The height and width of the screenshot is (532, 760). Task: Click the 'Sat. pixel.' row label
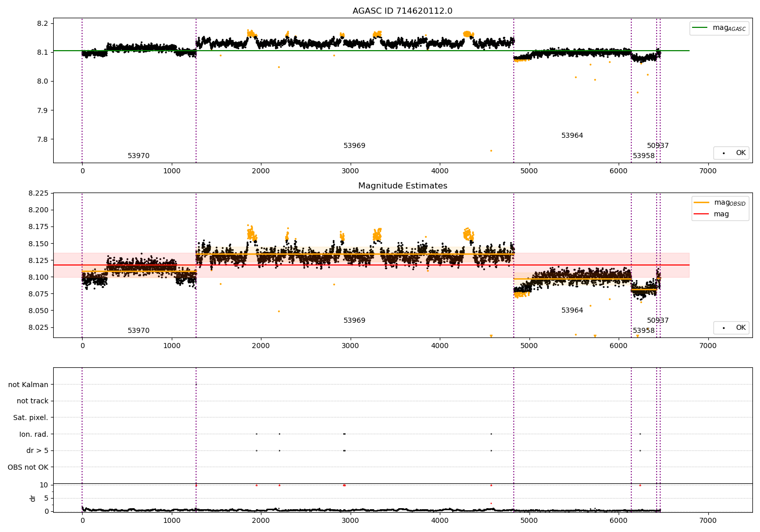31,417
